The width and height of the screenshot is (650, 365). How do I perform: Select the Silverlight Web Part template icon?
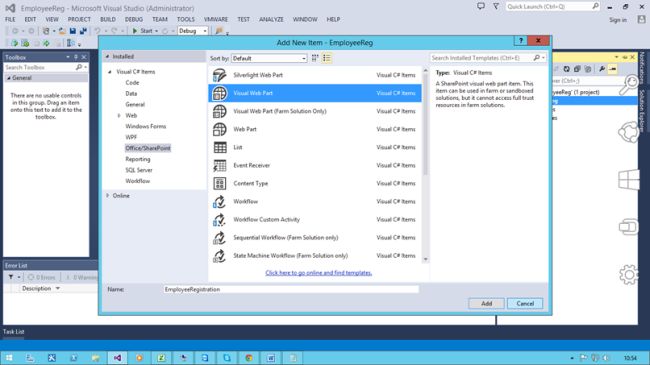tap(220, 75)
